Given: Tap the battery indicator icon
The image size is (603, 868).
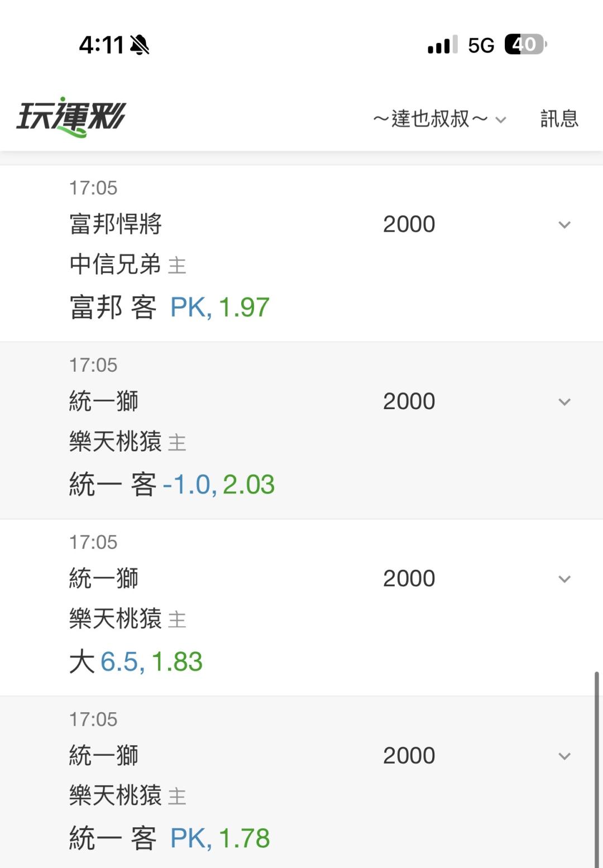Looking at the screenshot, I should (x=525, y=44).
